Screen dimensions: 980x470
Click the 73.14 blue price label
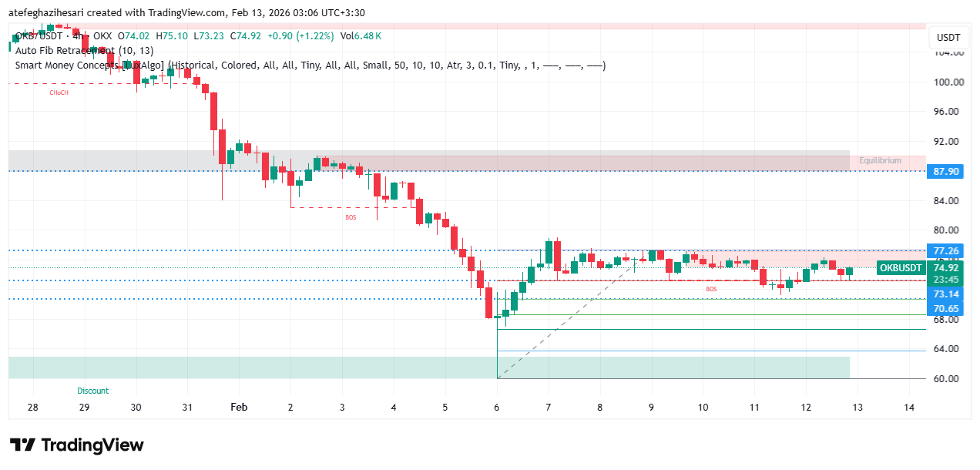point(945,294)
